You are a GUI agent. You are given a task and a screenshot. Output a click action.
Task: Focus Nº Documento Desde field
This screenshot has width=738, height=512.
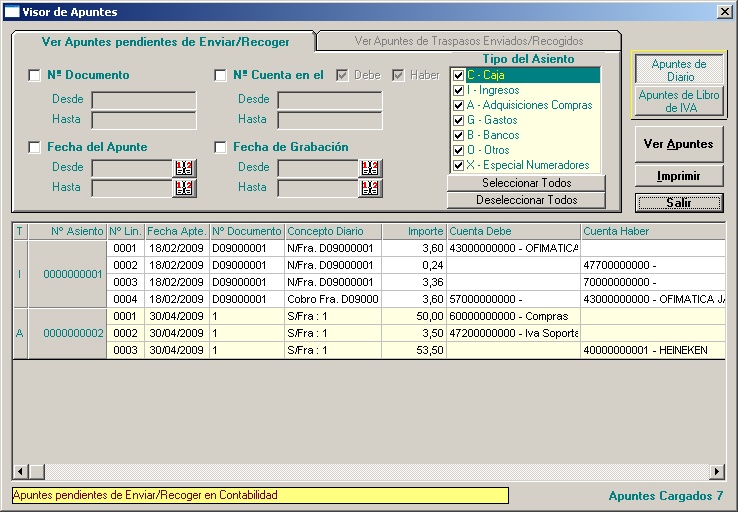coord(144,100)
